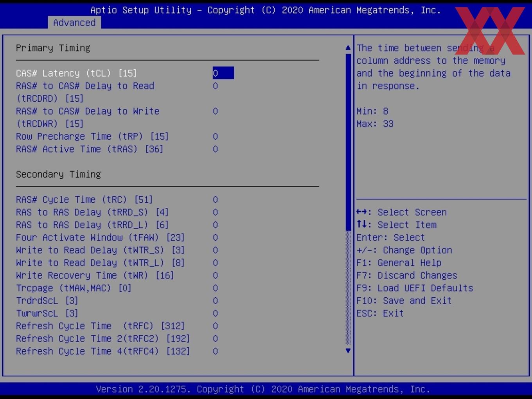Click the Version 2.20.1275 footer text
The height and width of the screenshot is (399, 532).
263,389
